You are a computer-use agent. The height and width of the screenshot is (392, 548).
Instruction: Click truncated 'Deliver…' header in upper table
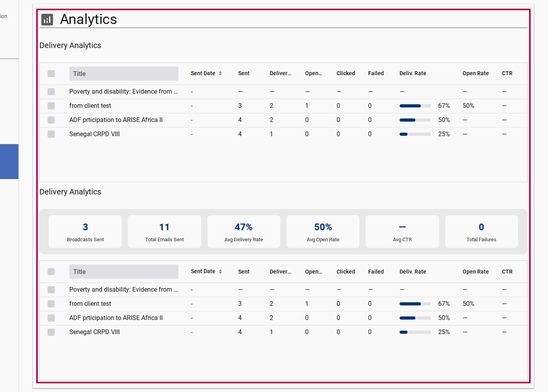(x=280, y=73)
